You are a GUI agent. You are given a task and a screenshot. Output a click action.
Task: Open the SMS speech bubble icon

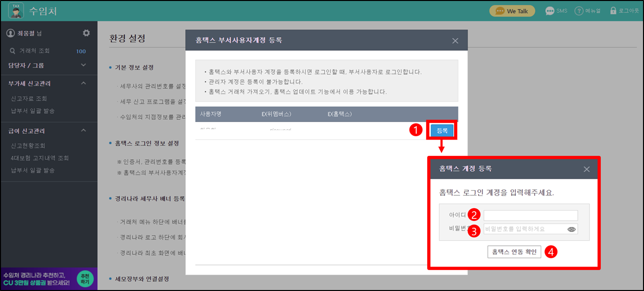click(x=550, y=11)
